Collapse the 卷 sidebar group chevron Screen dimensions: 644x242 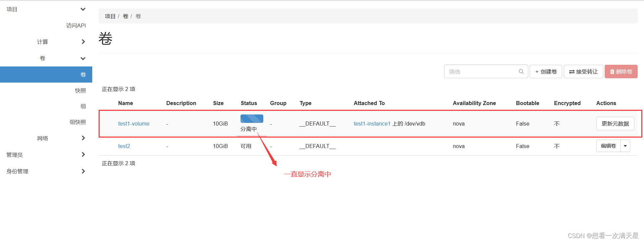[83, 58]
